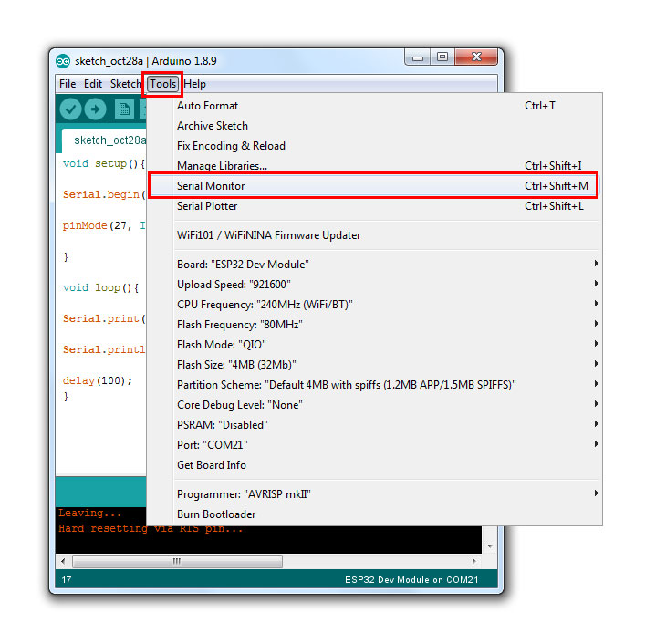Select Auto Format
The height and width of the screenshot is (644, 666).
(x=375, y=106)
